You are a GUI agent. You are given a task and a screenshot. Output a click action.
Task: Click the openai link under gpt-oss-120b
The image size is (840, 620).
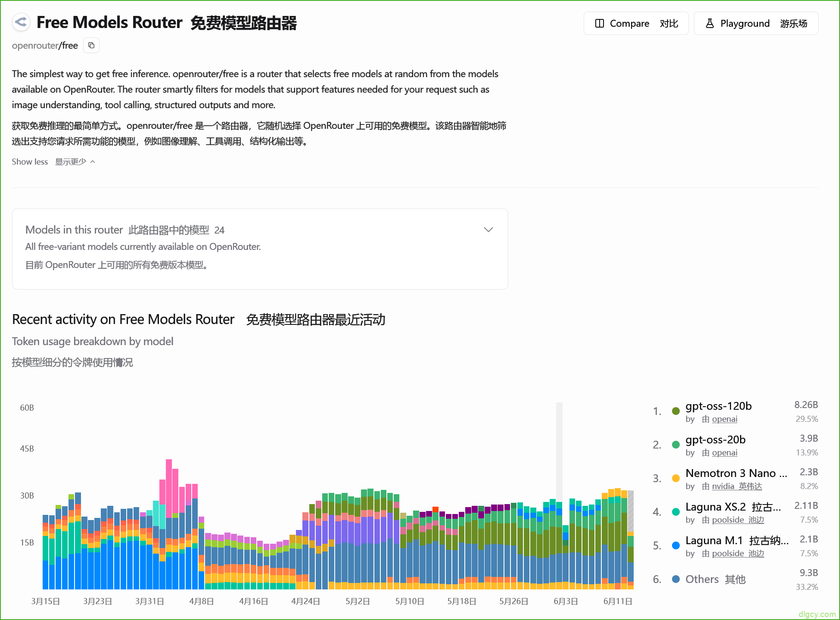pos(725,419)
